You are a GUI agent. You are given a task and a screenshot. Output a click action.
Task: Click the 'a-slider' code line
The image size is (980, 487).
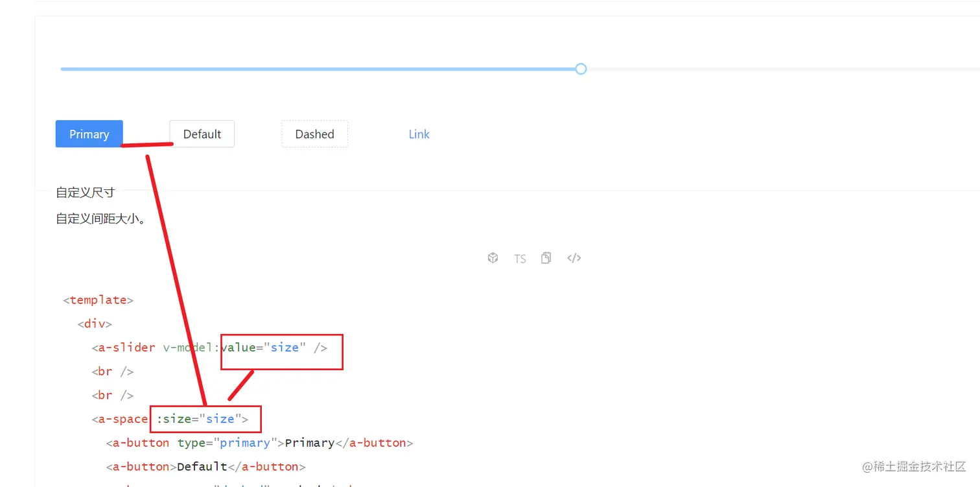[x=209, y=348]
